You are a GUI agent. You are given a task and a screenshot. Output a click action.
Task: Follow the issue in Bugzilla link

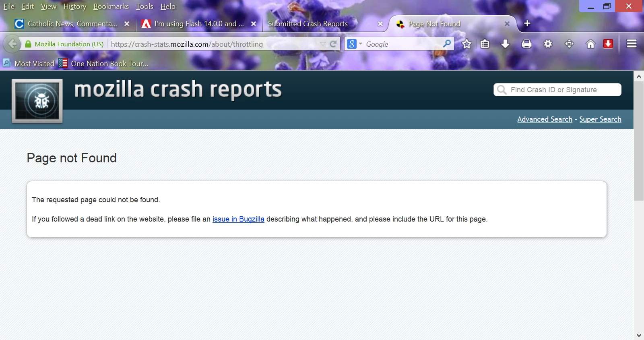[x=238, y=219]
